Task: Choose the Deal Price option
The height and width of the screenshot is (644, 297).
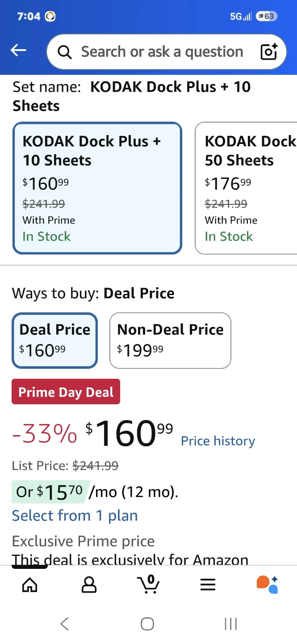Action: pyautogui.click(x=54, y=340)
